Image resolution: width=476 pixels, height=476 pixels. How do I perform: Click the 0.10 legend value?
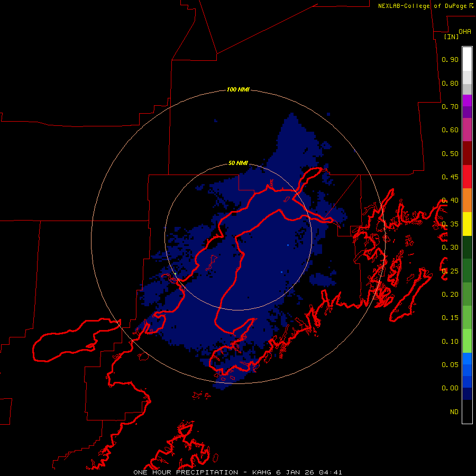pos(450,342)
